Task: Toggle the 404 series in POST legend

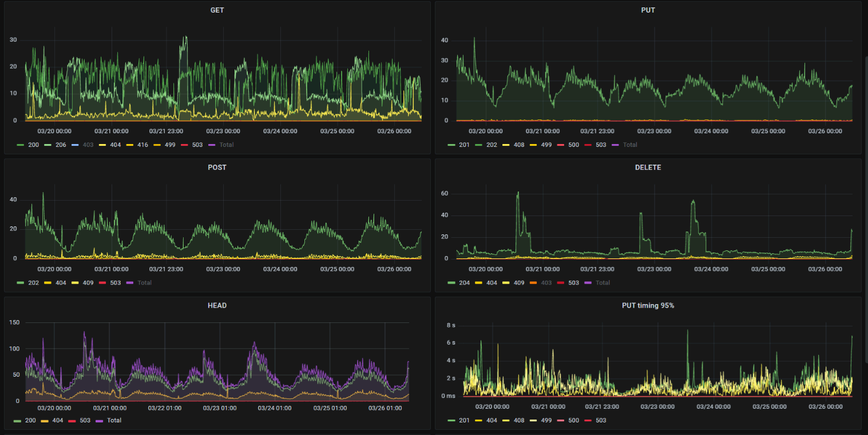Action: coord(60,282)
